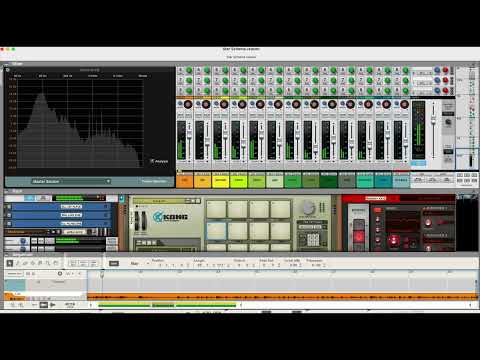Viewport: 480px width, 360px height.
Task: Click the green navigator bar in the sequencer bottom
Action: click(167, 305)
